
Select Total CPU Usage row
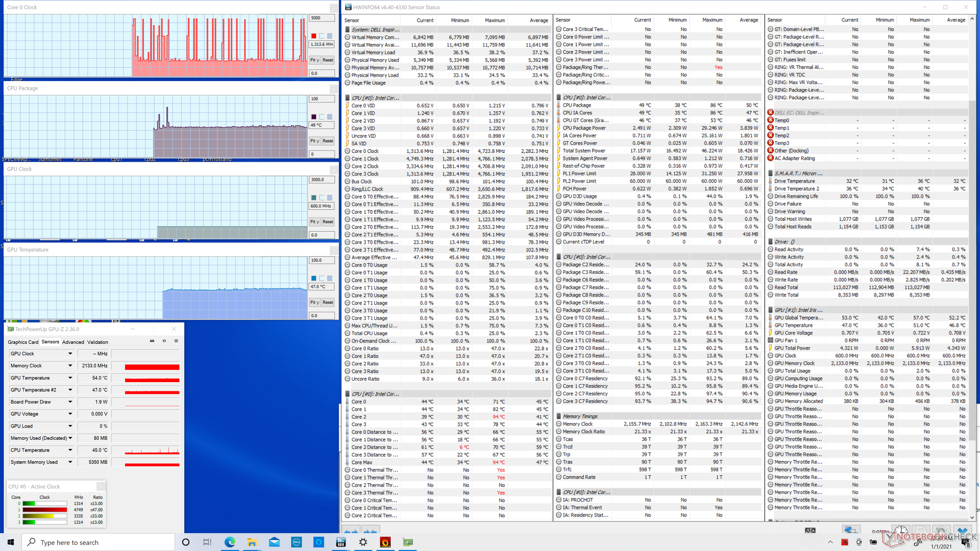tap(447, 333)
